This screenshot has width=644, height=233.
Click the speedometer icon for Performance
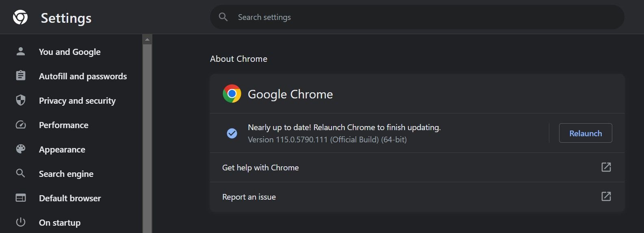(20, 125)
